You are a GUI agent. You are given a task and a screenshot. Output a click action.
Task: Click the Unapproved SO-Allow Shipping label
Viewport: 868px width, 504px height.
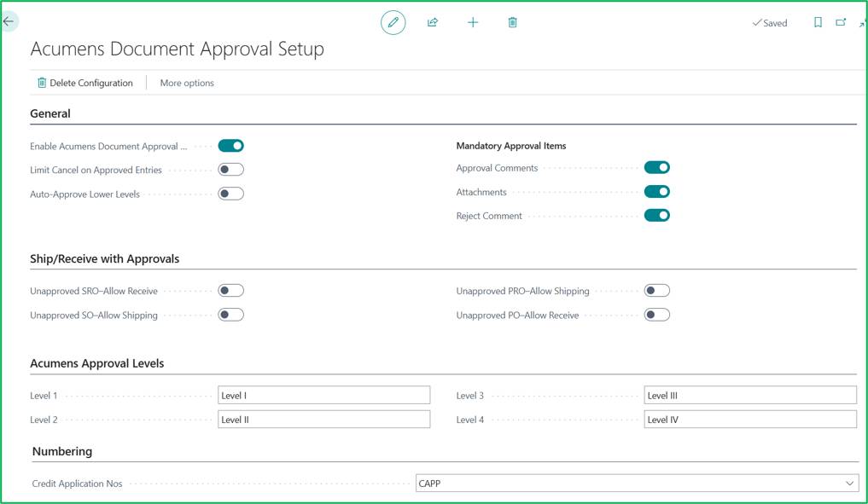click(x=94, y=316)
